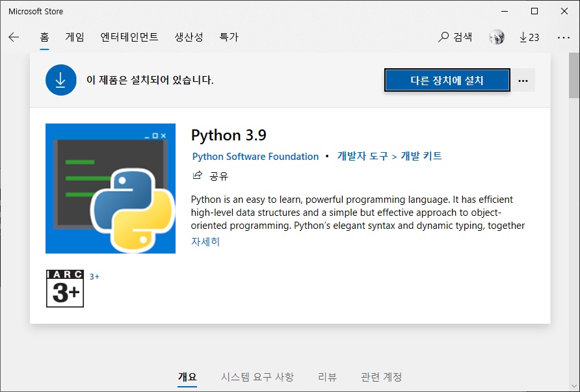Open downloads and updates (23)
Viewport: 580px width, 392px height.
click(x=529, y=37)
